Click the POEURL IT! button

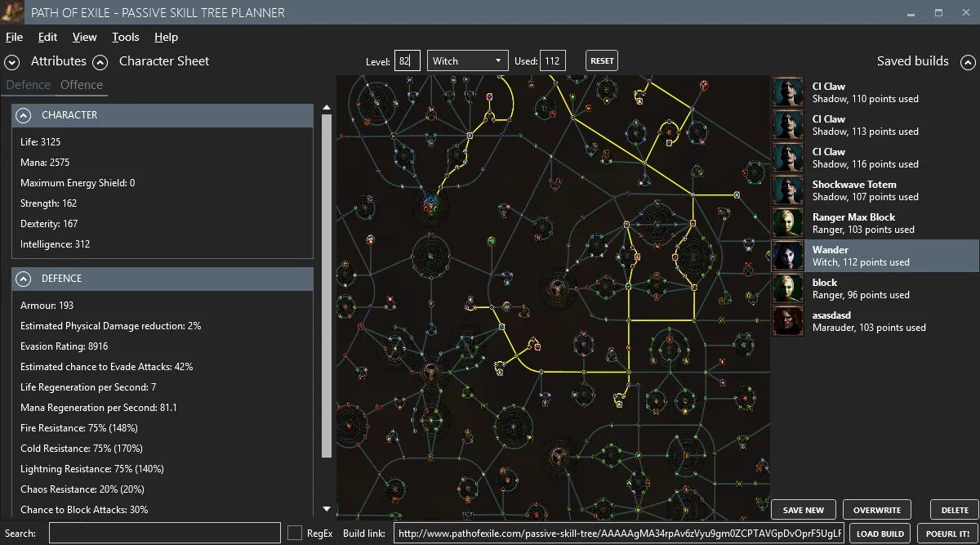948,534
